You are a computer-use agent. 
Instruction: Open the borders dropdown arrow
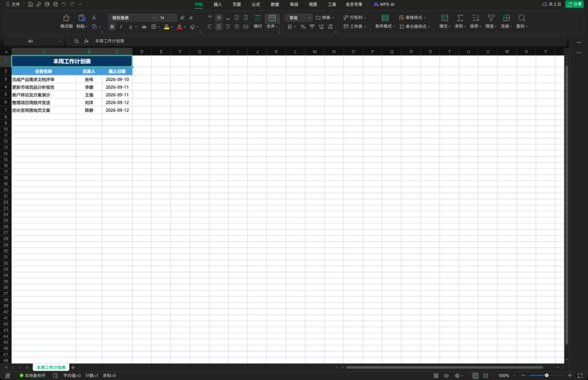[x=159, y=27]
